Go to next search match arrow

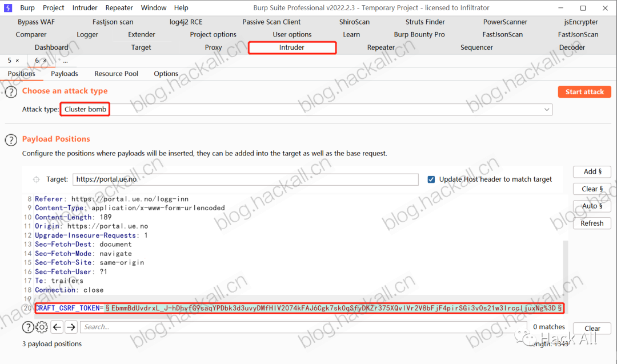pos(71,327)
